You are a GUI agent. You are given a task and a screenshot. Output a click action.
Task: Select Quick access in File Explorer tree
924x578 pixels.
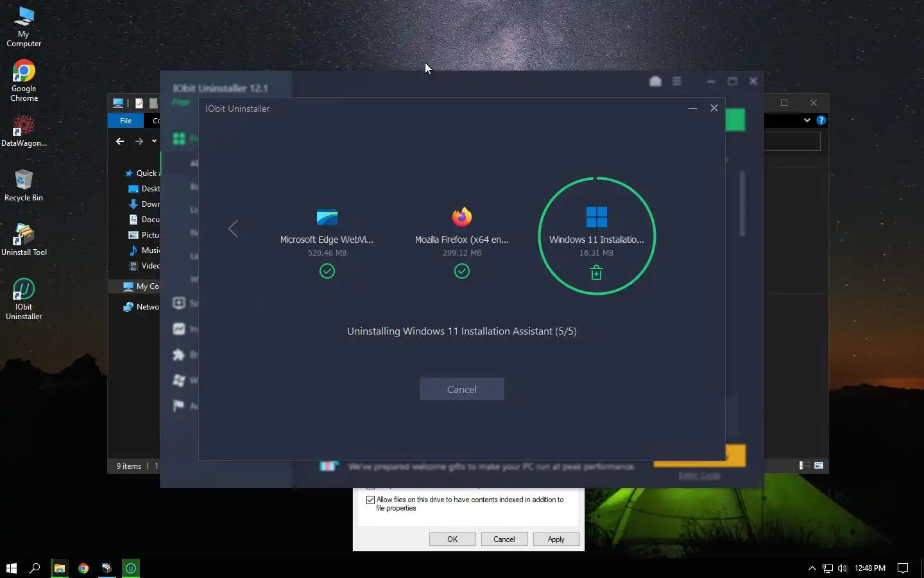(141, 173)
